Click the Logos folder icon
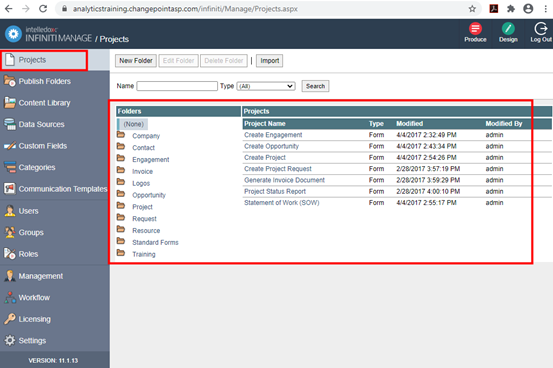Screen dimensions: 553x368 pyautogui.click(x=121, y=182)
